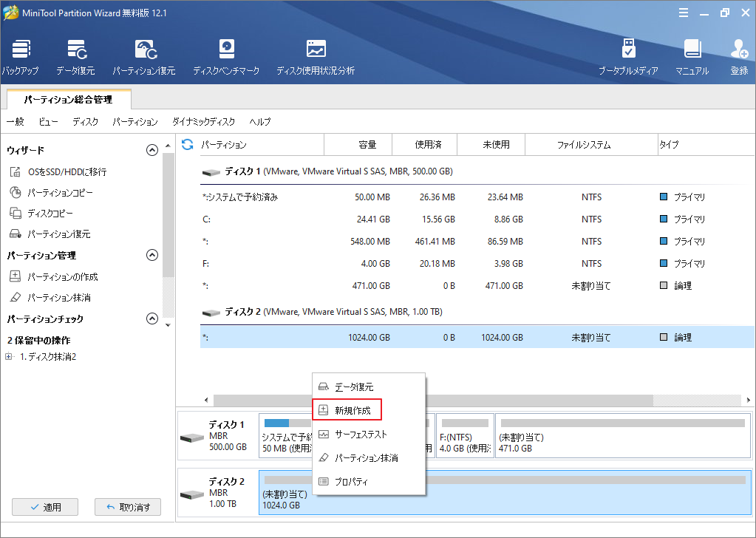This screenshot has height=538, width=756.
Task: Choose パーティション抹消 in sidebar
Action: 50,297
